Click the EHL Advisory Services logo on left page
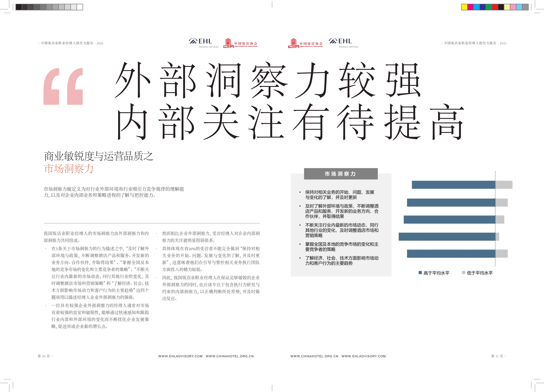The image size is (544, 392). [x=203, y=43]
